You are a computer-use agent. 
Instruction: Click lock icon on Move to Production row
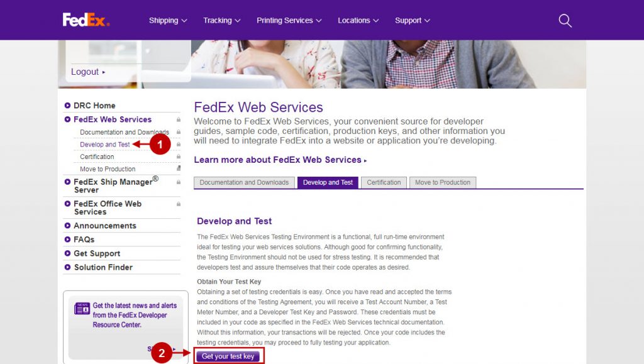pyautogui.click(x=179, y=168)
